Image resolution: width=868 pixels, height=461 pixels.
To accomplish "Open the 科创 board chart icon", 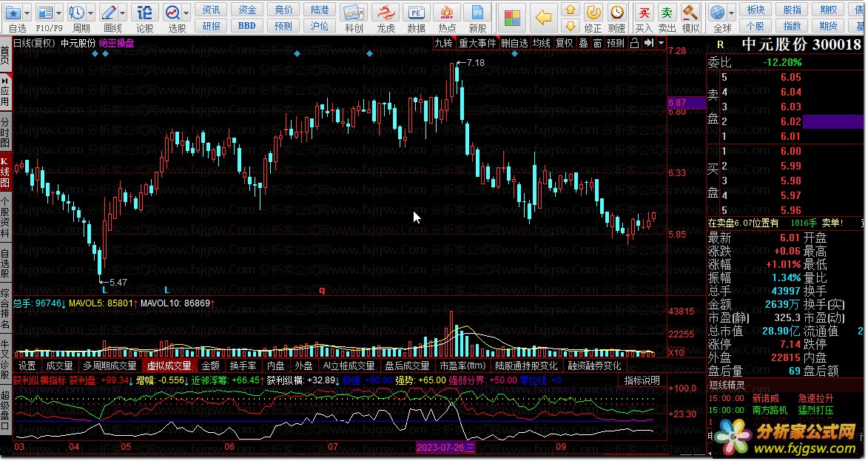I will tap(354, 12).
